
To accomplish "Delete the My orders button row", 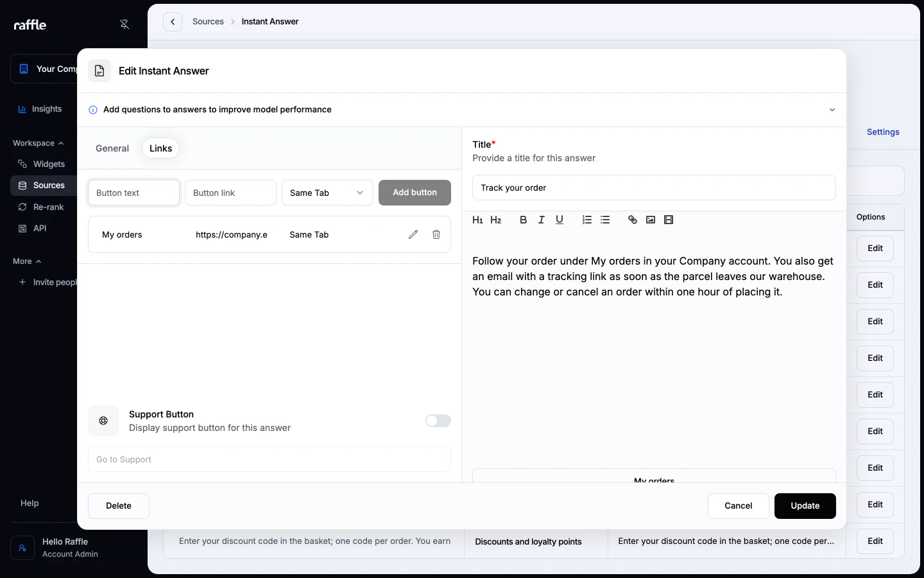I will [436, 234].
